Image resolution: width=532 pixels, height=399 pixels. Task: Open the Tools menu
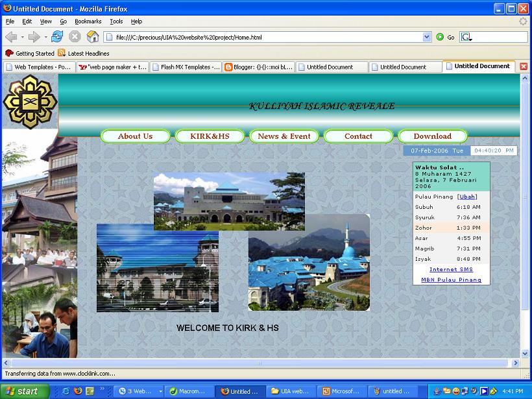point(116,21)
